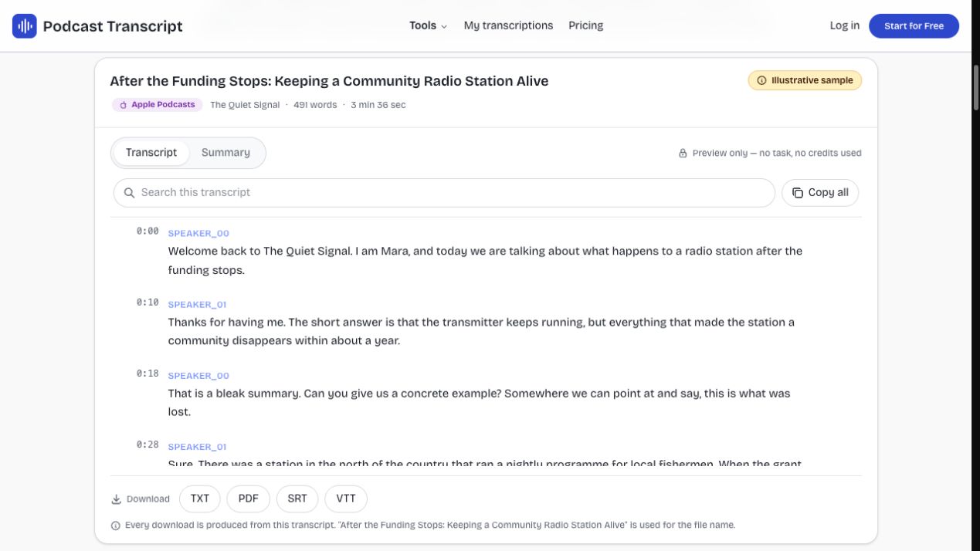
Task: Click the SPEAKER_01 label at 0:28
Action: click(x=197, y=447)
